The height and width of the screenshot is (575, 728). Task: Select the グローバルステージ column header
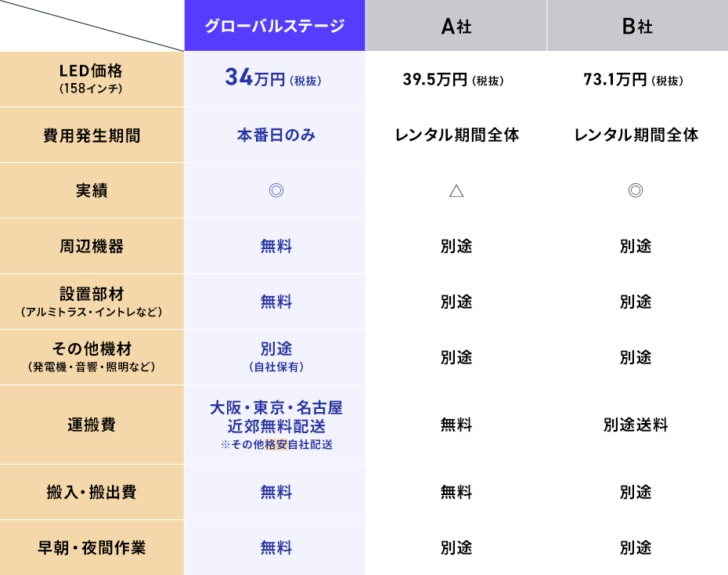point(275,26)
